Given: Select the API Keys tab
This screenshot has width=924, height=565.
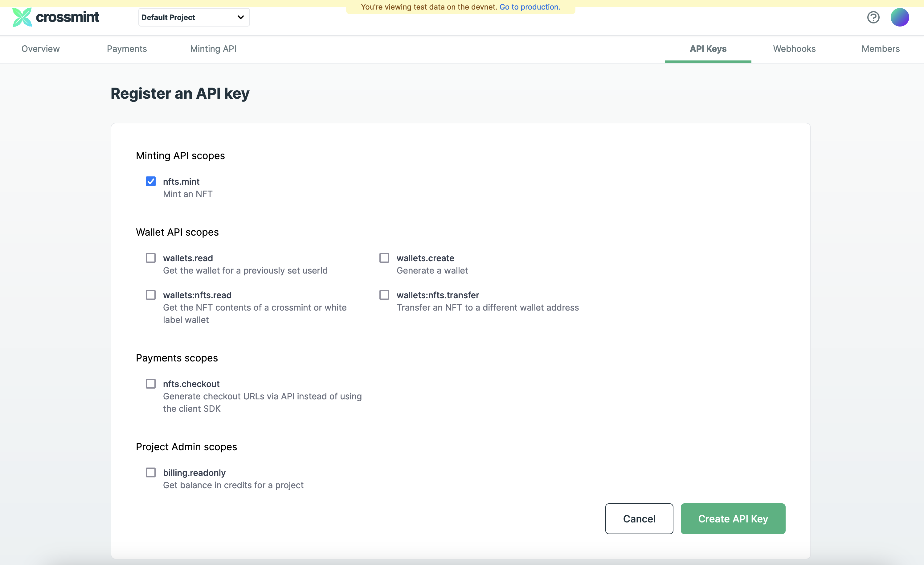Looking at the screenshot, I should click(x=708, y=49).
